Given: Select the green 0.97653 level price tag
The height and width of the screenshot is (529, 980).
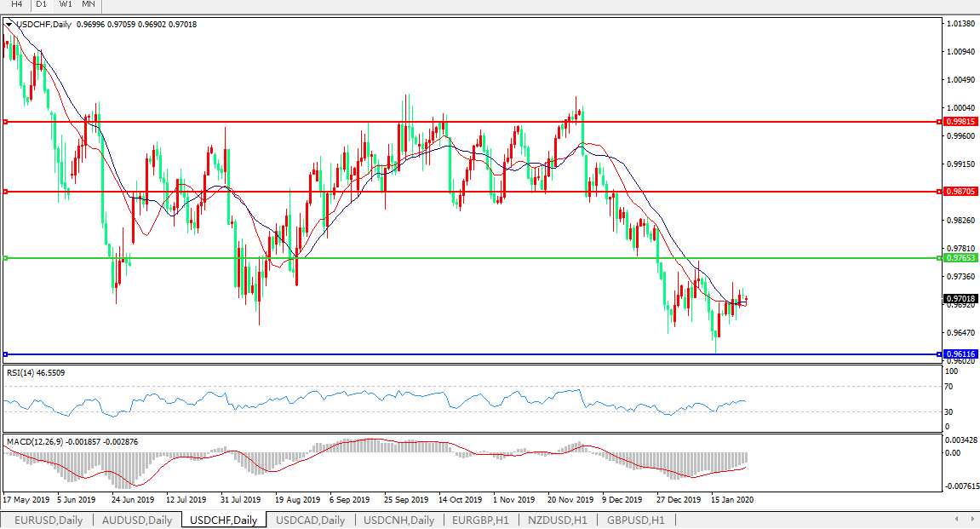Looking at the screenshot, I should (960, 257).
